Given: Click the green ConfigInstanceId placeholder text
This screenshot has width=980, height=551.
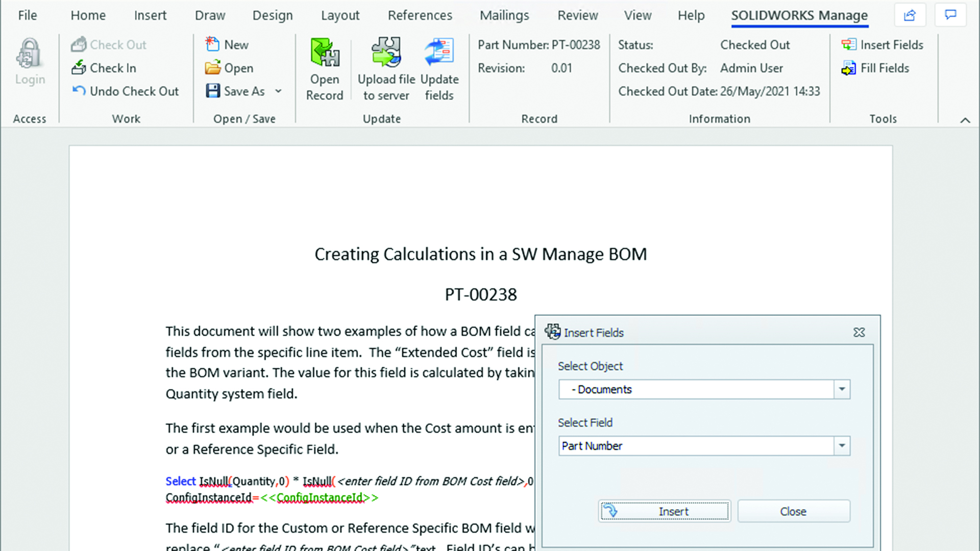Looking at the screenshot, I should pyautogui.click(x=320, y=497).
